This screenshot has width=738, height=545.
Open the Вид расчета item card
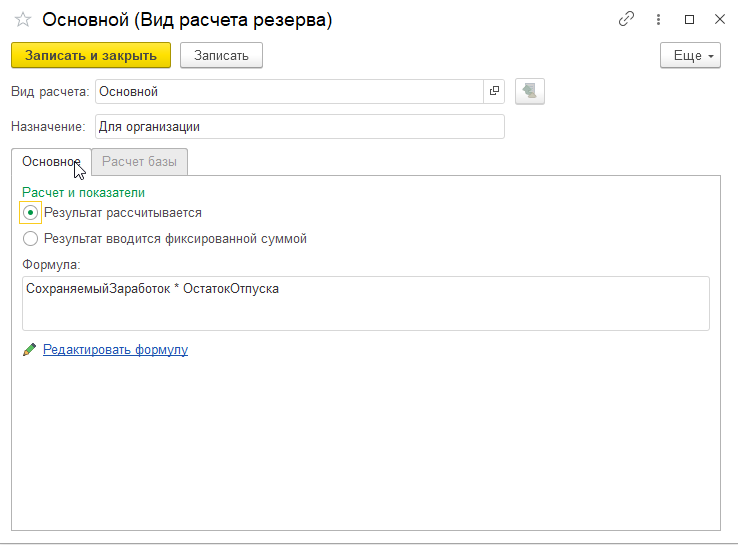494,91
